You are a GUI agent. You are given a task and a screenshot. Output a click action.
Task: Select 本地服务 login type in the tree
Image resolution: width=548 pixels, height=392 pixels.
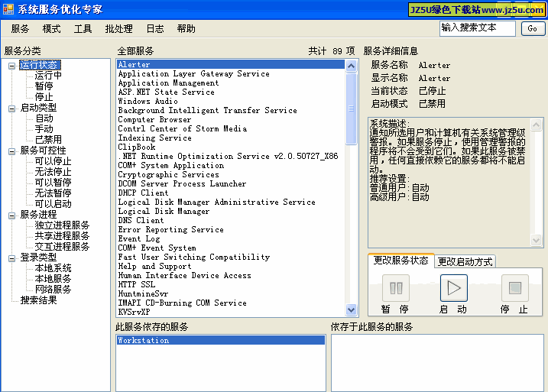point(54,278)
